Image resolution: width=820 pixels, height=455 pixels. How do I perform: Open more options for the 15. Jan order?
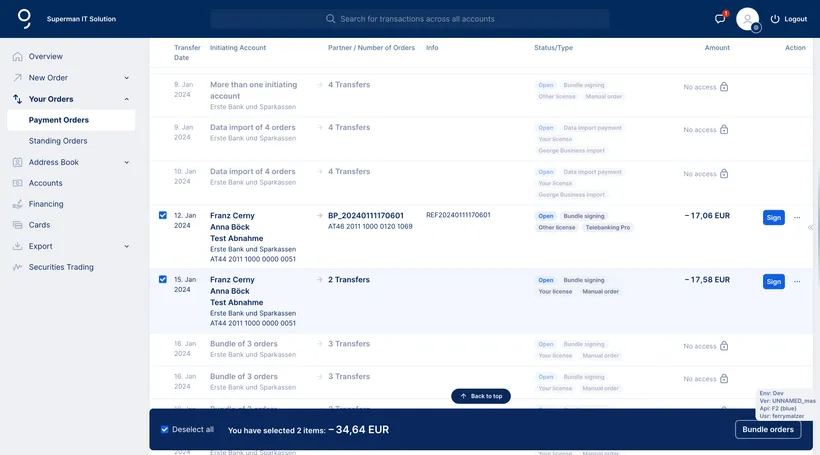(797, 281)
